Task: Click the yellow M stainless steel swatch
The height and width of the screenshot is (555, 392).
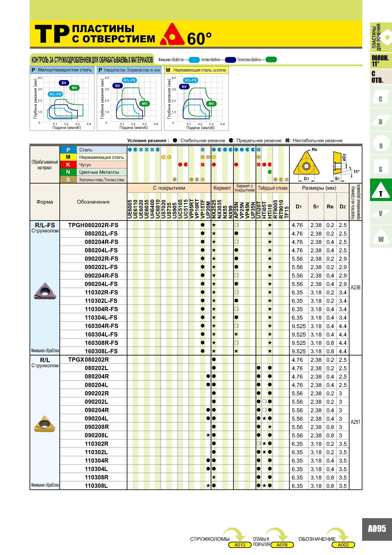Action: [x=68, y=157]
